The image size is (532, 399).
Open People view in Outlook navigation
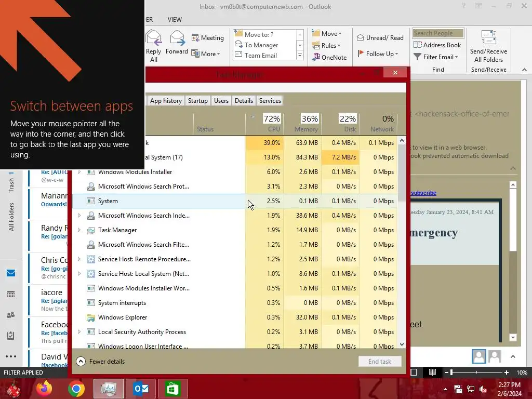[11, 315]
